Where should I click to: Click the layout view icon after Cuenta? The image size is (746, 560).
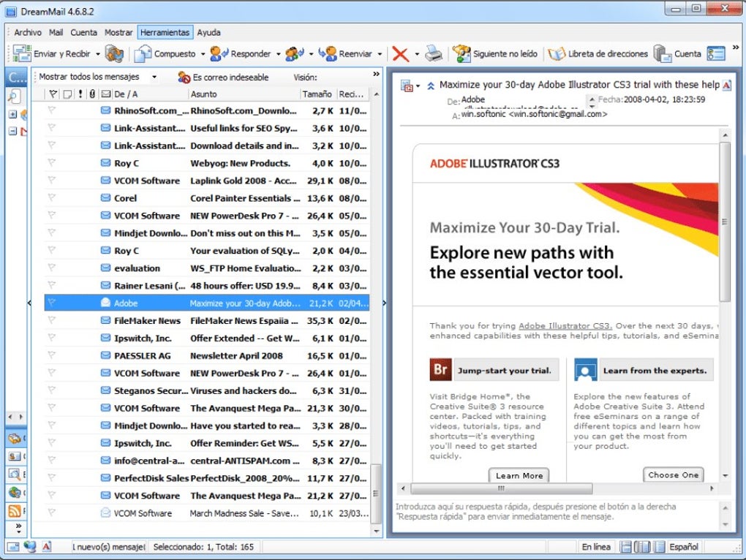point(716,53)
